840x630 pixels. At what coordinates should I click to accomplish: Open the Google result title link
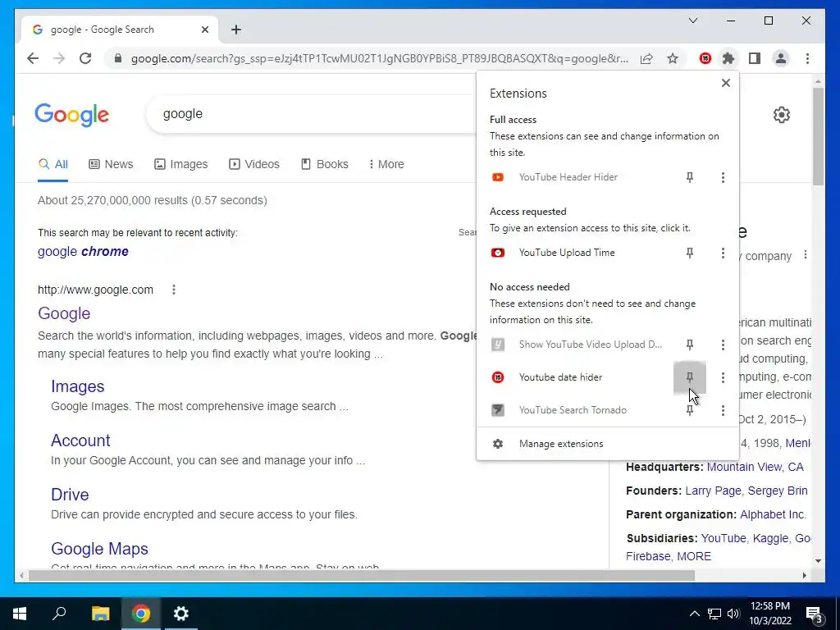[64, 313]
